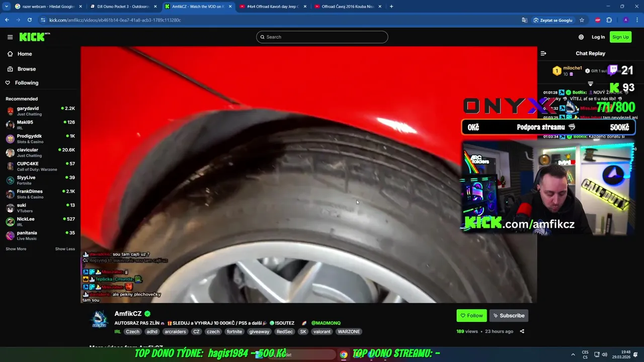Subscribe to the AmfikCZ channel
The height and width of the screenshot is (362, 644).
pos(509,315)
